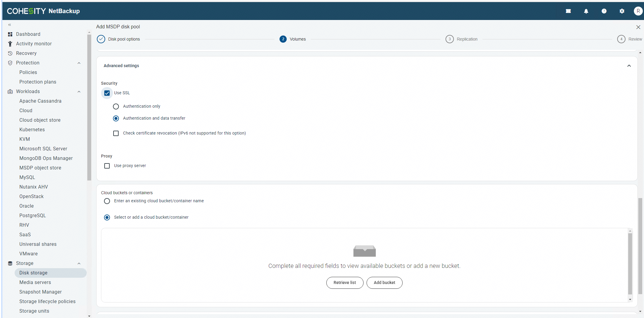Open the settings gear icon
The width and height of the screenshot is (644, 318).
pyautogui.click(x=622, y=11)
